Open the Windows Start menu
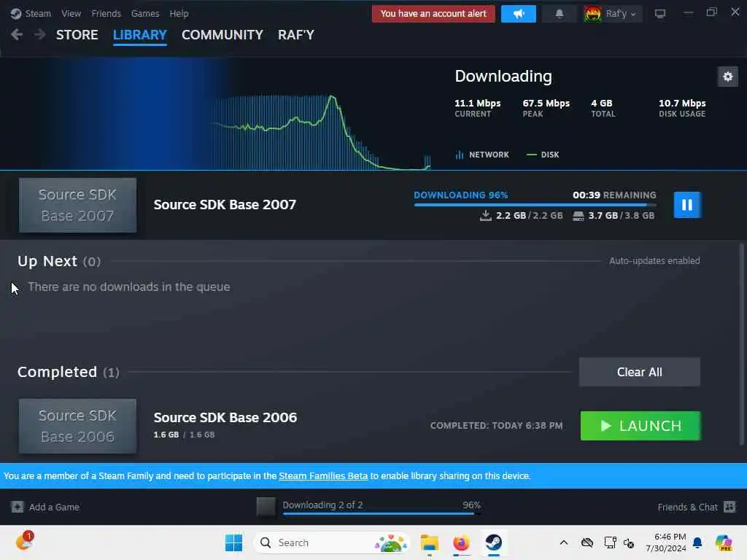 233,542
